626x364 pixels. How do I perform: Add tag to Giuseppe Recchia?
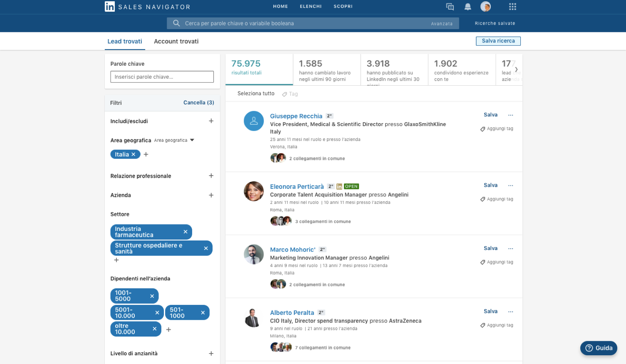tap(497, 129)
